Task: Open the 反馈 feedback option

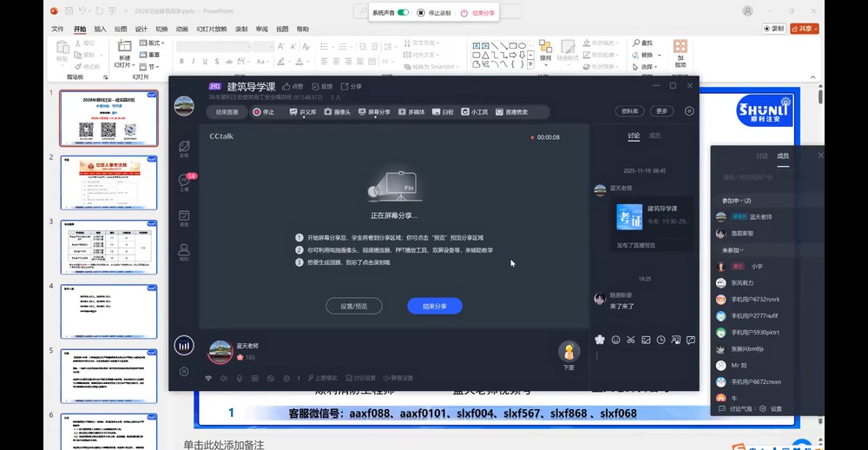Action: [x=322, y=87]
